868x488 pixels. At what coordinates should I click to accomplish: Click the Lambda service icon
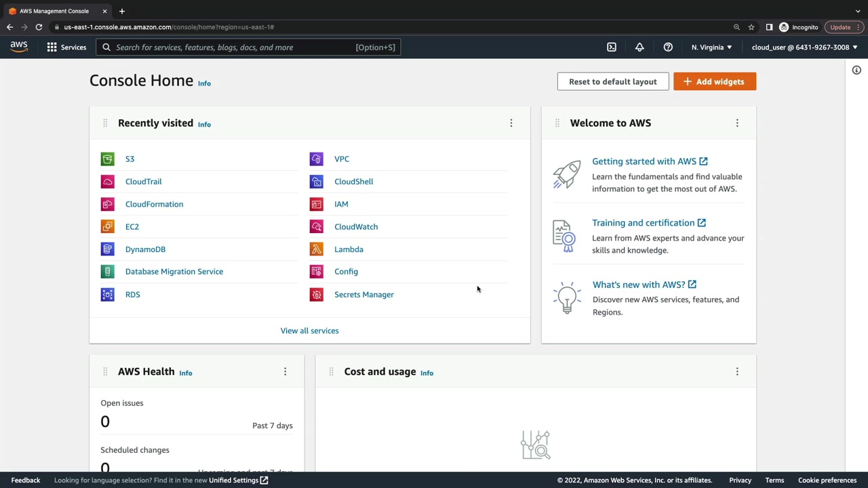[316, 249]
